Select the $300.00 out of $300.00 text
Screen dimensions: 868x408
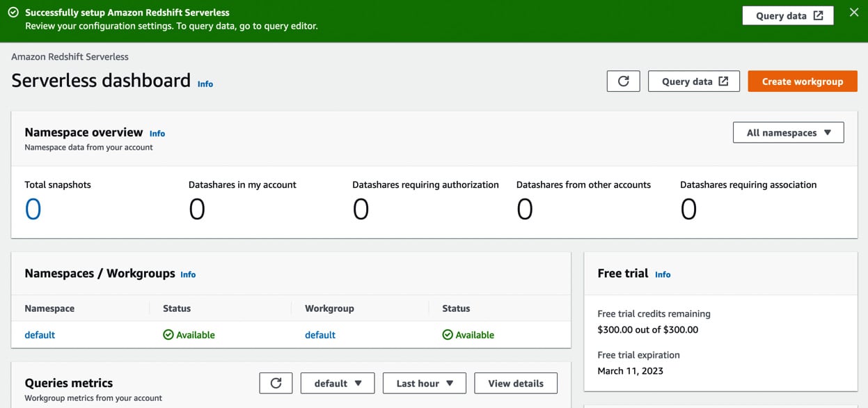pos(648,330)
